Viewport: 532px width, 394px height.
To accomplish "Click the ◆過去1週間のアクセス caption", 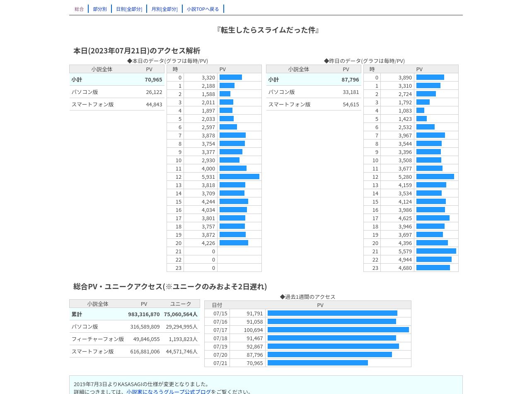I will pyautogui.click(x=308, y=297).
